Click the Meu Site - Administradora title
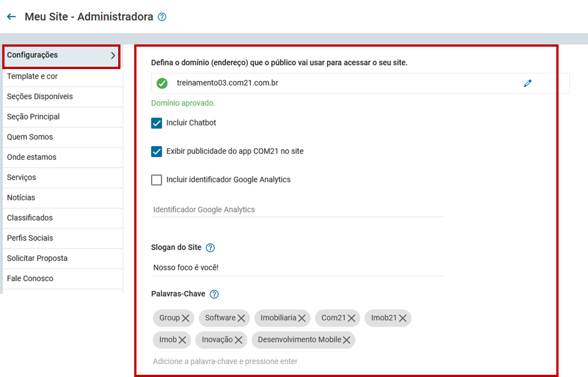Image resolution: width=588 pixels, height=377 pixels. click(x=89, y=17)
